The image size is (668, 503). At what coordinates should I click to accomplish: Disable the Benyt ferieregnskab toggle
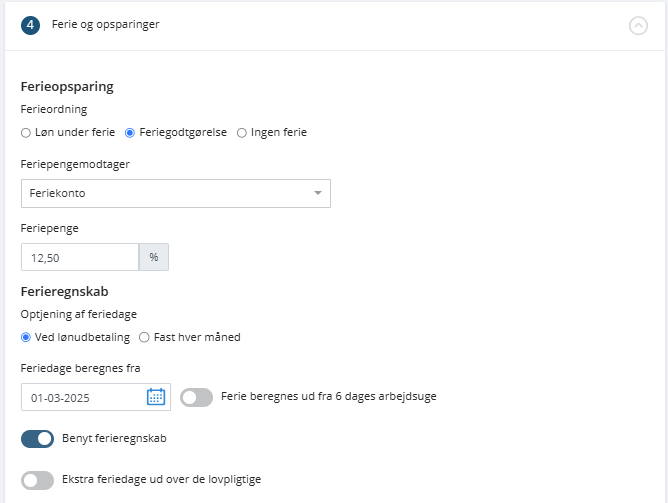pyautogui.click(x=37, y=439)
